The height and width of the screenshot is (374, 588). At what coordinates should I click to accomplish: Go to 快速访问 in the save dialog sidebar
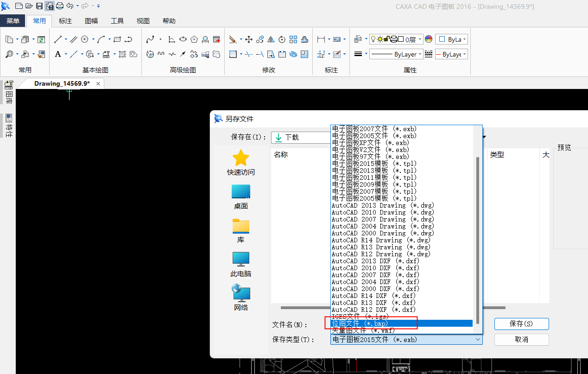pyautogui.click(x=241, y=163)
